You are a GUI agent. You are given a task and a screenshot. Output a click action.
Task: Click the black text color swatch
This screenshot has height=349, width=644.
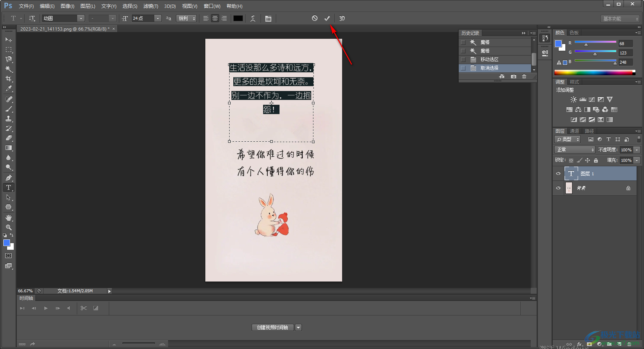[x=238, y=18]
